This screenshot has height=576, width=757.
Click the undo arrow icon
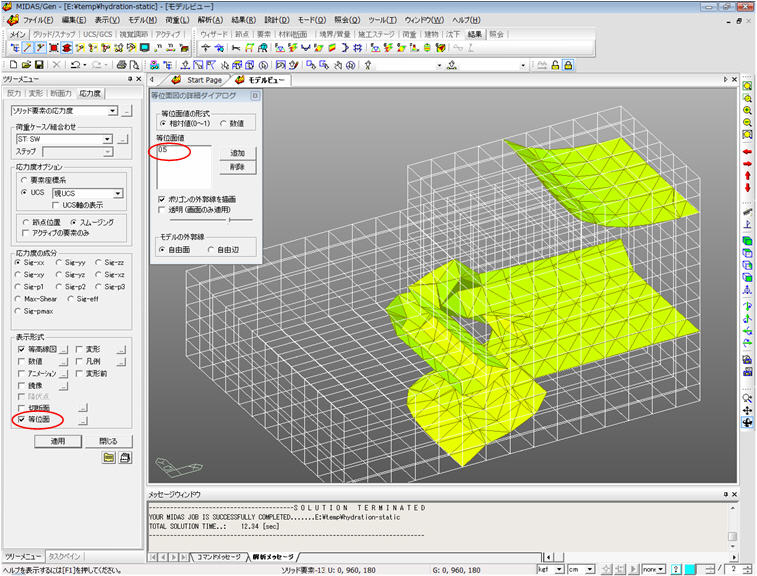(x=74, y=65)
